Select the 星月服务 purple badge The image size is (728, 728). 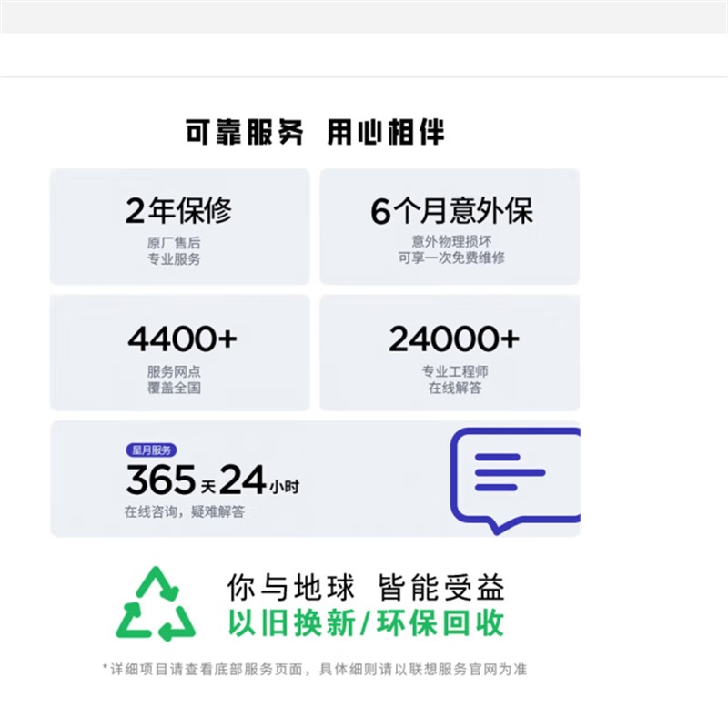[x=151, y=450]
